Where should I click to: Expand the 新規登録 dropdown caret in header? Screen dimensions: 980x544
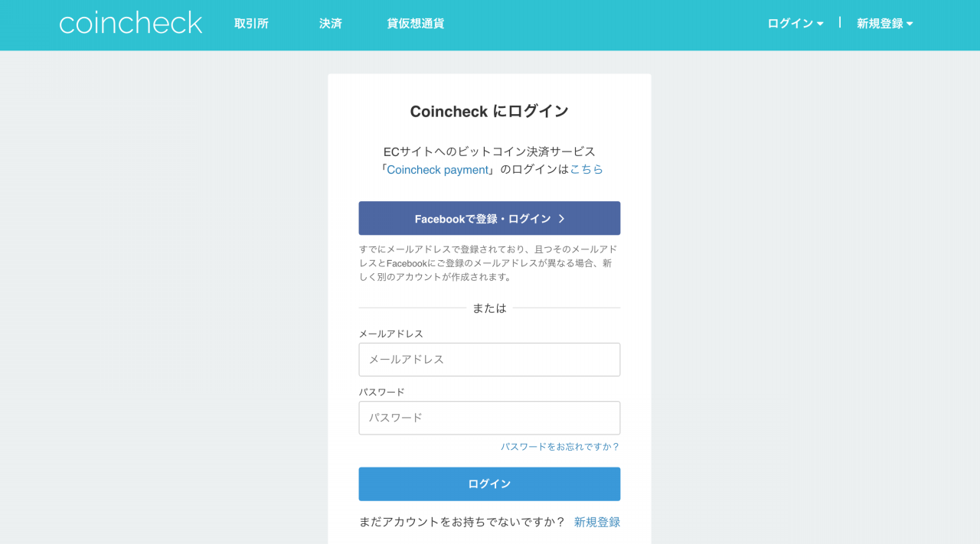click(910, 24)
